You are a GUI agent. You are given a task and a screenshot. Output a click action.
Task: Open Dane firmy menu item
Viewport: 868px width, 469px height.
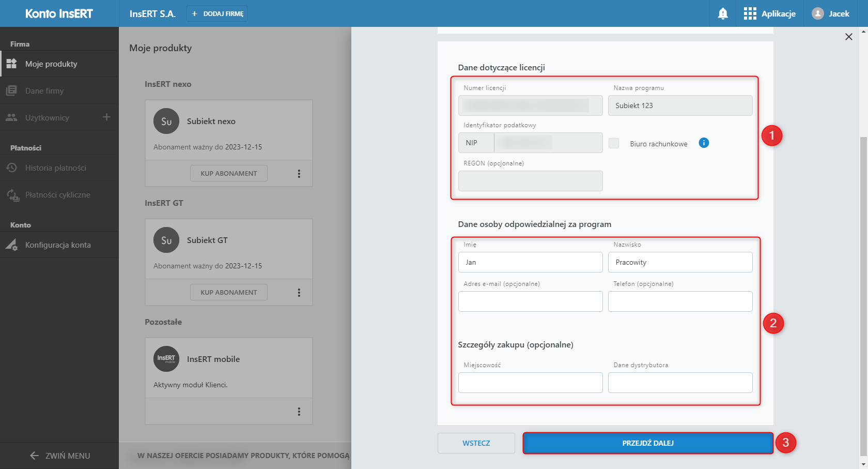point(59,90)
